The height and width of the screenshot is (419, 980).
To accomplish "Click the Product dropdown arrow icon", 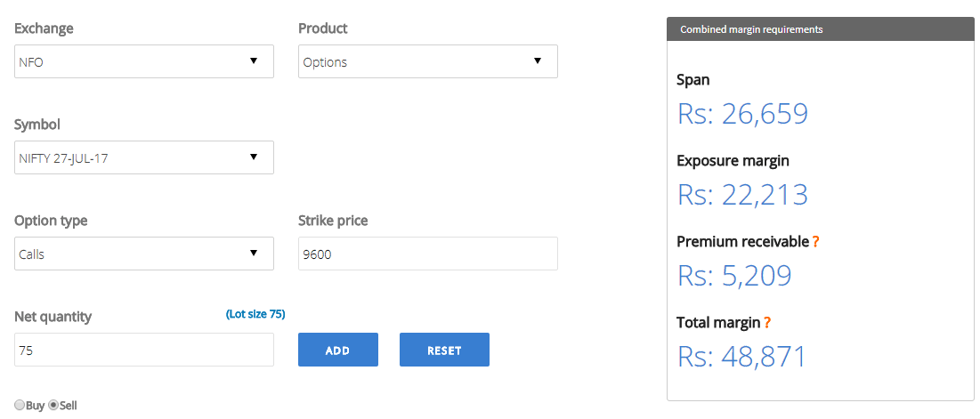I will point(537,60).
